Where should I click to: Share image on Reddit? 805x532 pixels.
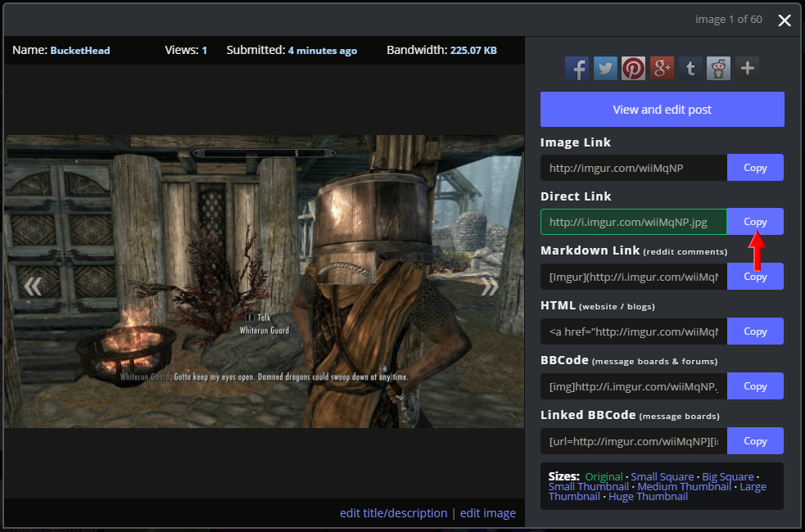[x=719, y=68]
